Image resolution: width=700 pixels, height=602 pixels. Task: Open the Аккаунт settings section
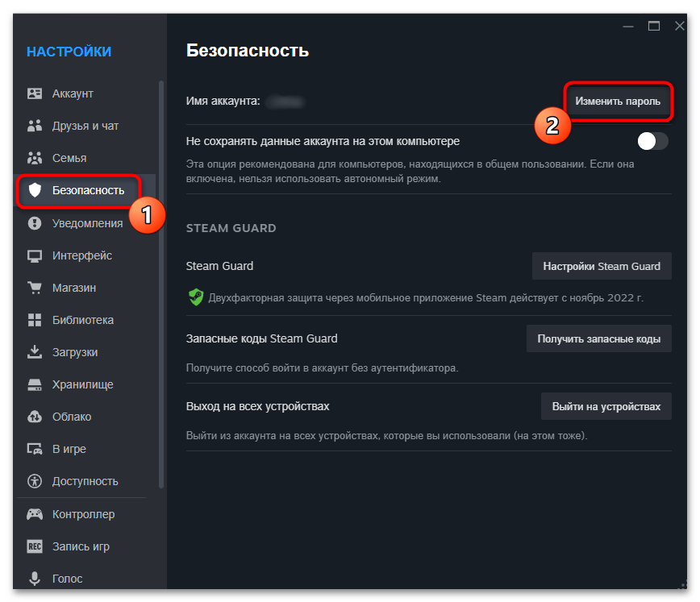pyautogui.click(x=85, y=93)
